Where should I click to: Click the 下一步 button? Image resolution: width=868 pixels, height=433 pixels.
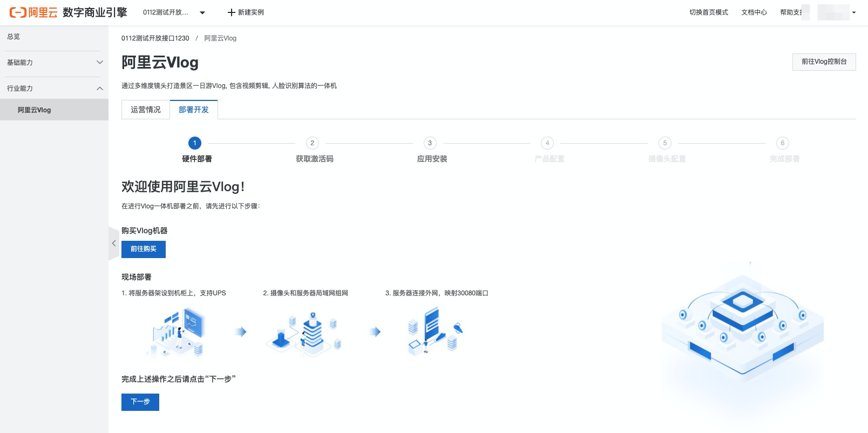point(140,402)
